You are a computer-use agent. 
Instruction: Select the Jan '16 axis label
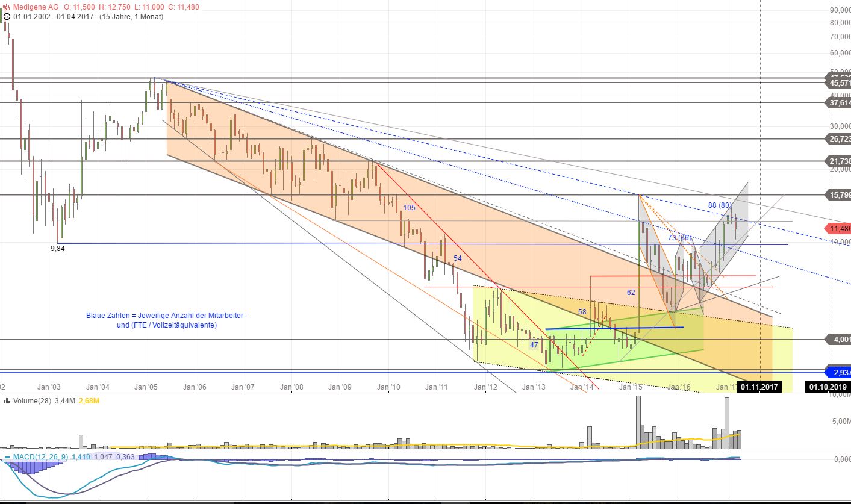point(681,387)
